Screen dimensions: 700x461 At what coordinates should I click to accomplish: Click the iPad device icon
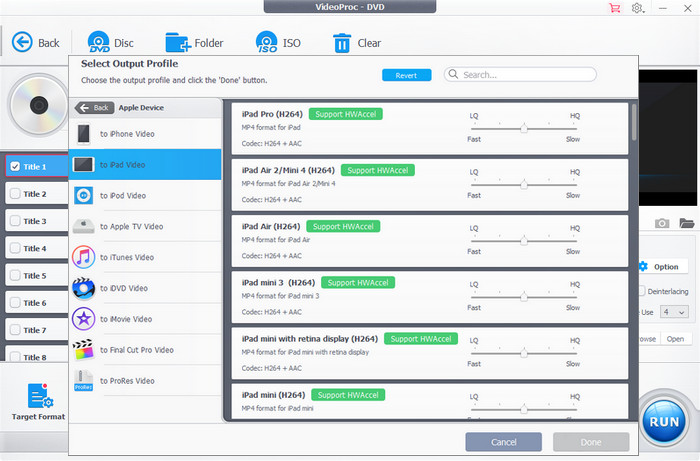tap(83, 165)
